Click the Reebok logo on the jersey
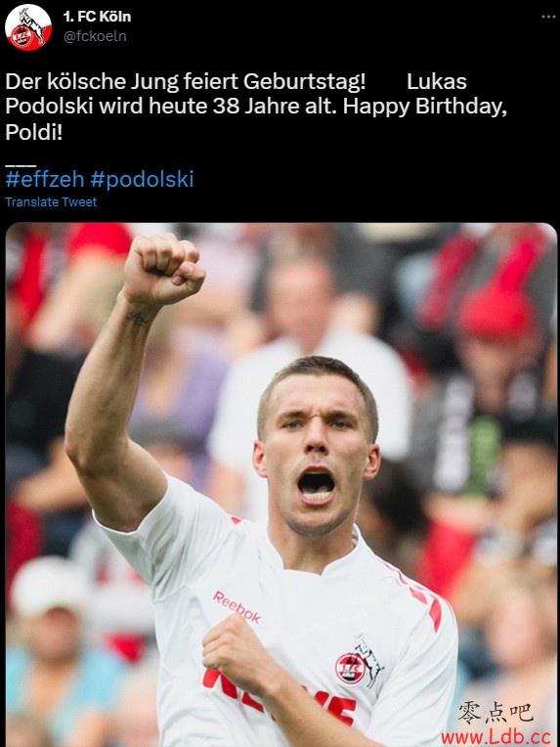 coord(237,607)
